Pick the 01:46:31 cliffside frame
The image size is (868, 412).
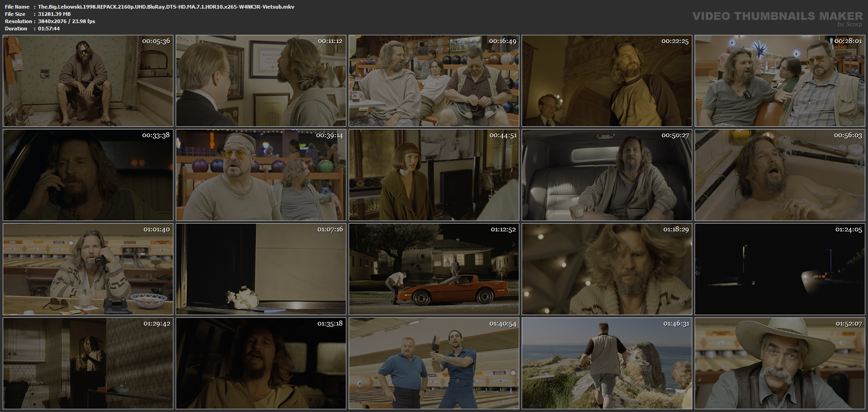tap(607, 364)
